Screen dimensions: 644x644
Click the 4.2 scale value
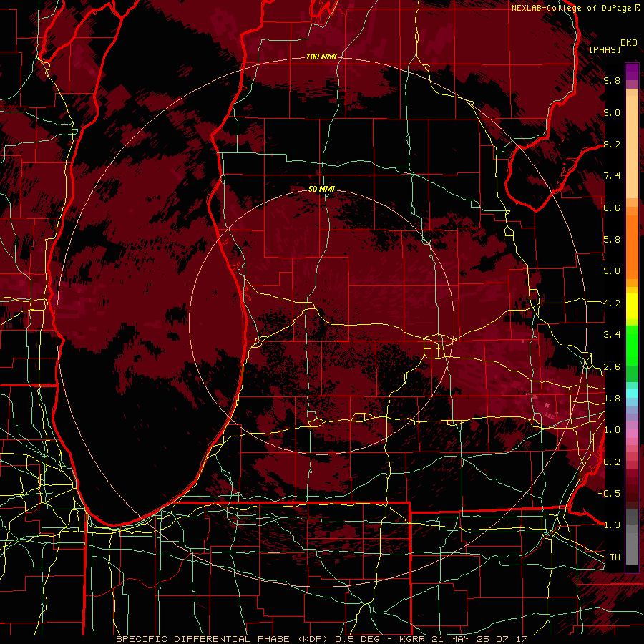[x=612, y=303]
